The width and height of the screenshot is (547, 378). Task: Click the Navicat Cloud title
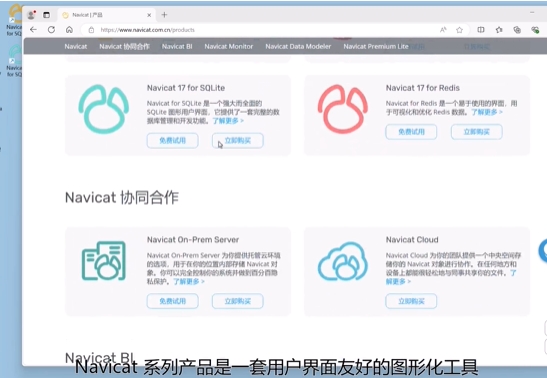412,240
